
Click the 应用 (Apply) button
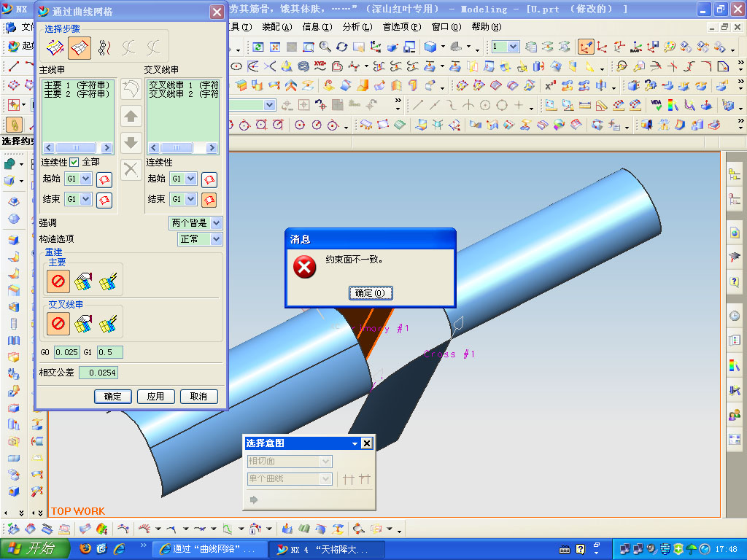[x=156, y=396]
